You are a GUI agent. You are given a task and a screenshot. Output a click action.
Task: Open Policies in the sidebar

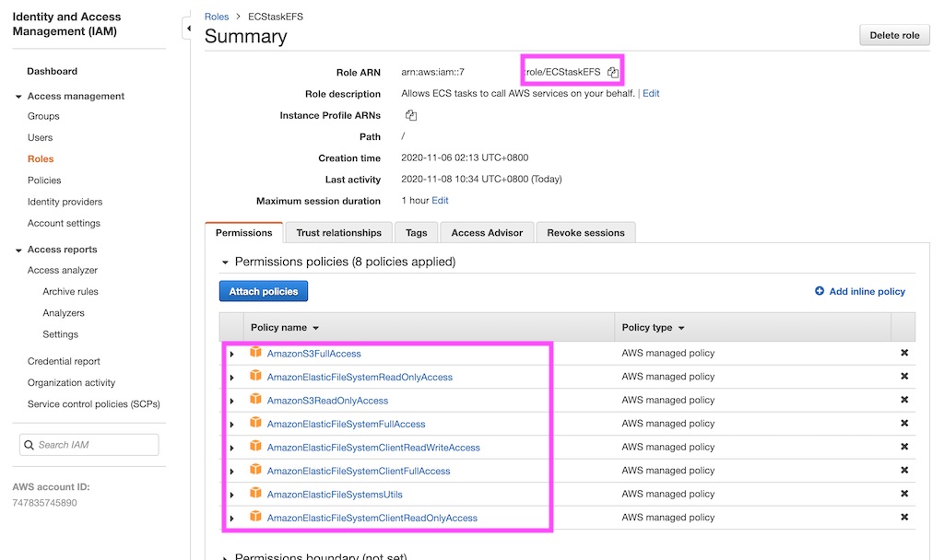(44, 181)
